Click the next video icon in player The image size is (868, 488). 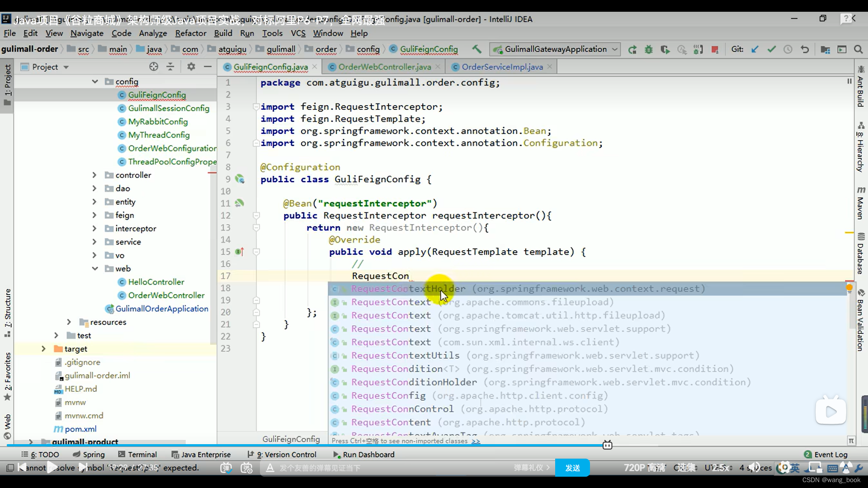tap(83, 468)
